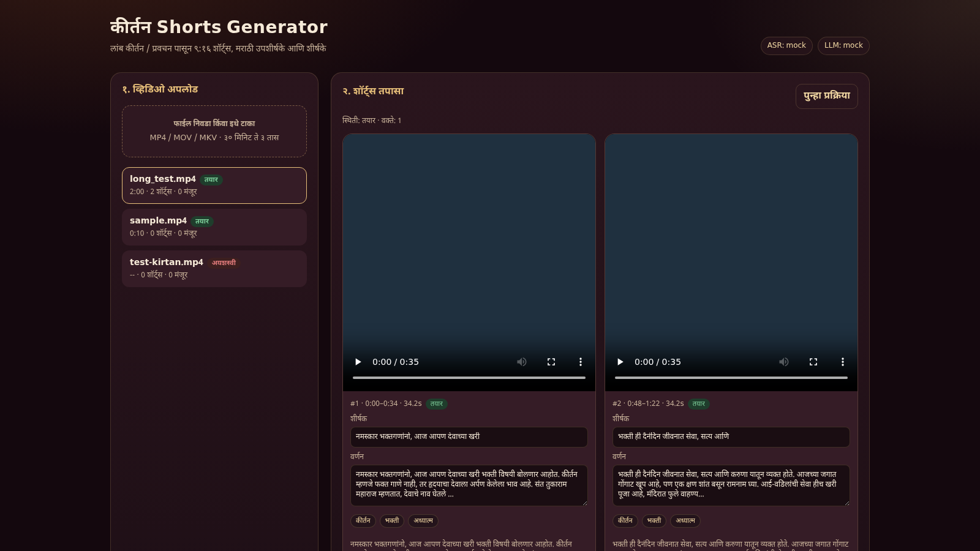Screen dimensions: 980x551
Task: Click the भक्ती tag under short #1
Action: 392,521
